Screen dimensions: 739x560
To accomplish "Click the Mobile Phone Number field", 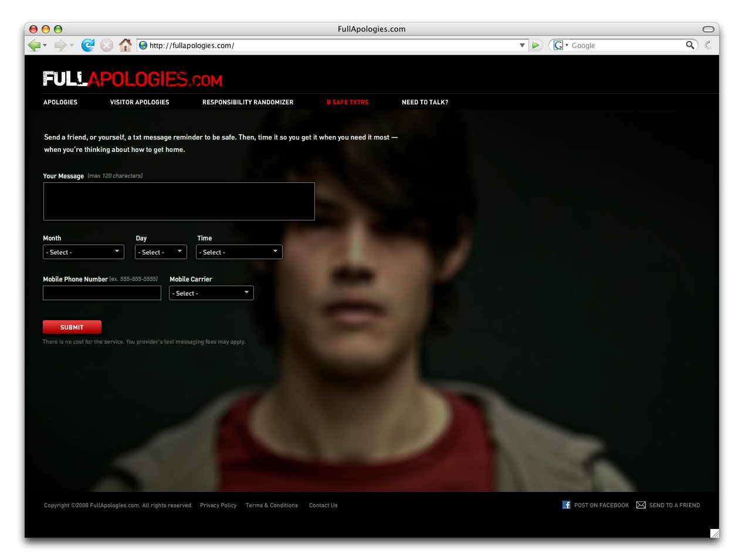I will coord(102,293).
